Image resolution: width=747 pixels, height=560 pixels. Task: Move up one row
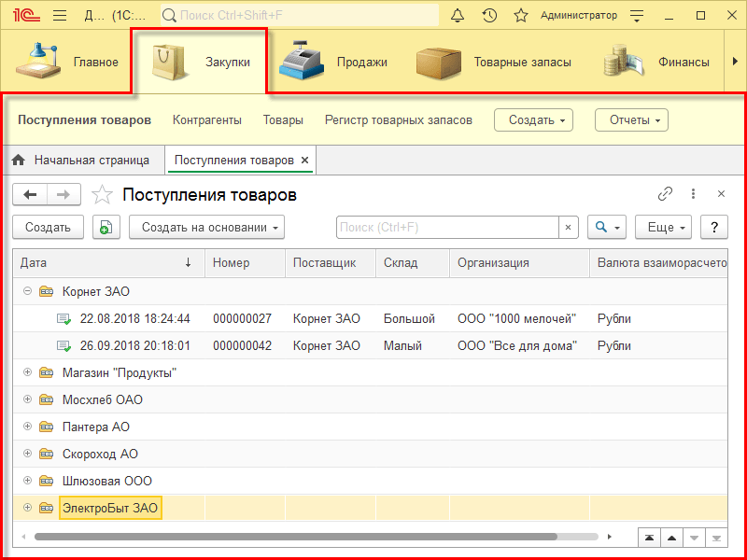[x=671, y=539]
